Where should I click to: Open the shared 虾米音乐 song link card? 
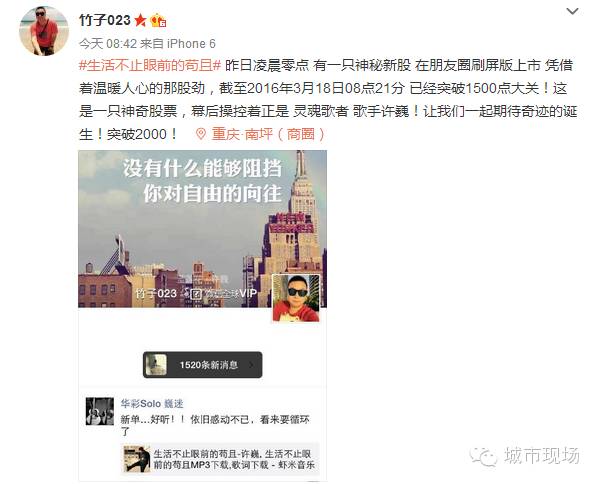[x=220, y=459]
